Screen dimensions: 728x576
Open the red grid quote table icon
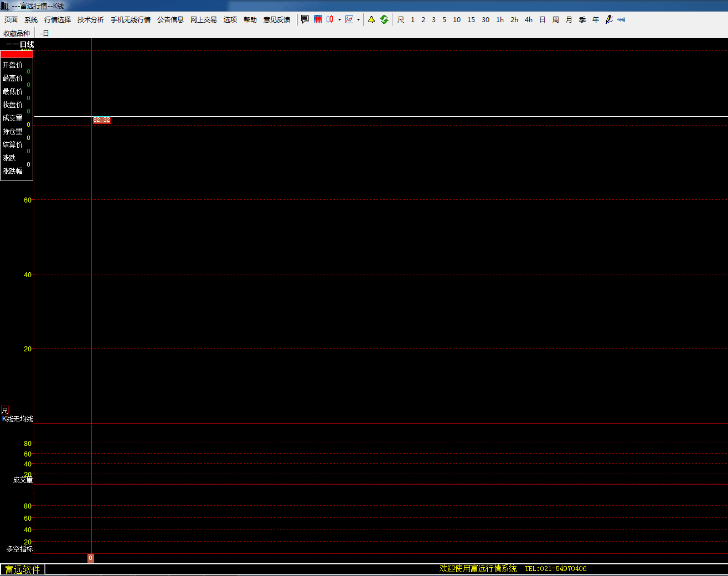[318, 19]
